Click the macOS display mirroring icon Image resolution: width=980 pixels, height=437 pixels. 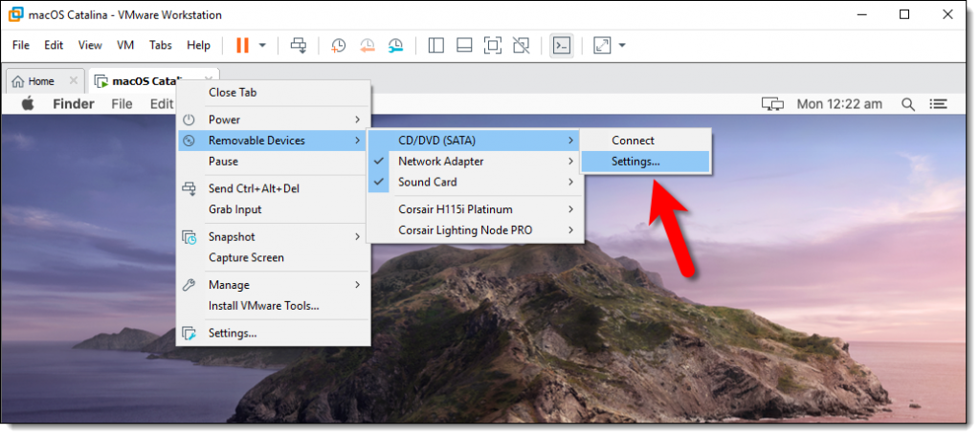(772, 104)
